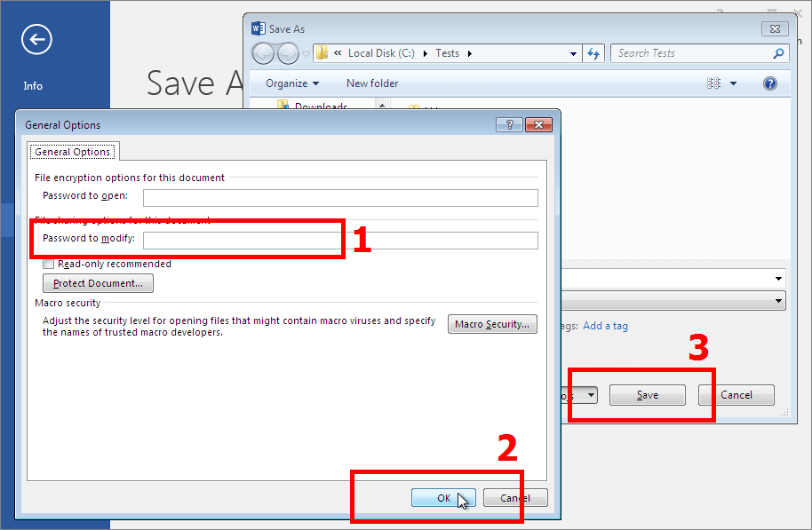Select Local Disk (C:) in the path

[381, 53]
